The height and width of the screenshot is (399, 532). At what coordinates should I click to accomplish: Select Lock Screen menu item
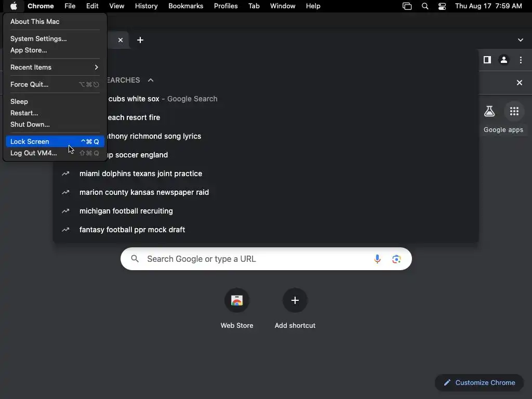point(55,141)
